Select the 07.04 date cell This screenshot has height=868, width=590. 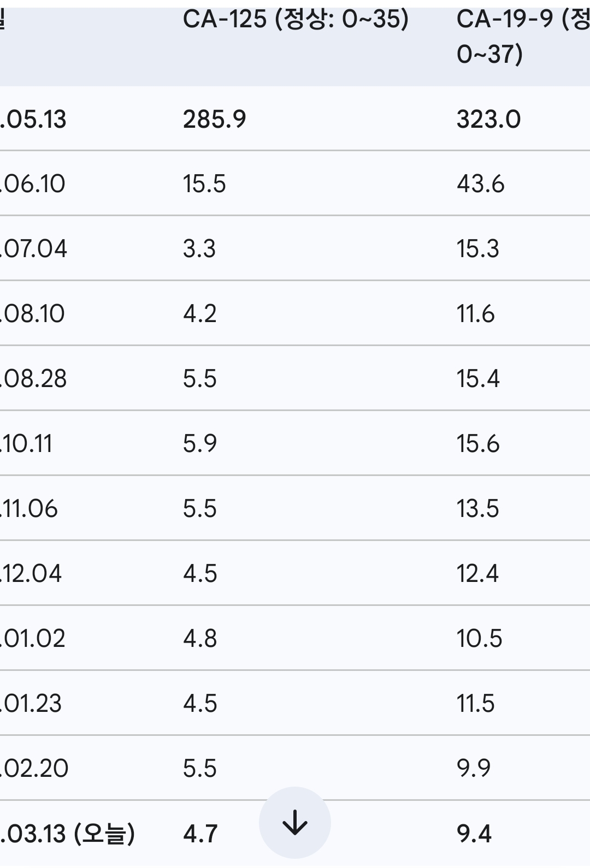pos(33,249)
